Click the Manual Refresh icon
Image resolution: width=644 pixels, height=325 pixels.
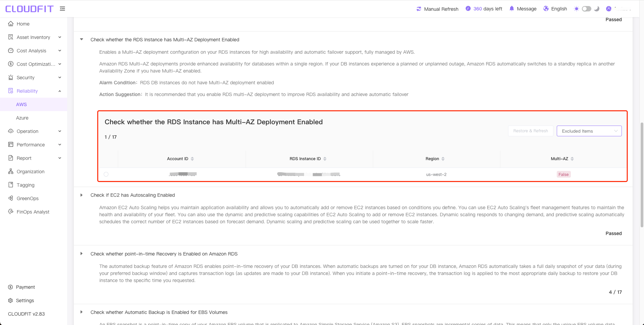[x=419, y=9]
